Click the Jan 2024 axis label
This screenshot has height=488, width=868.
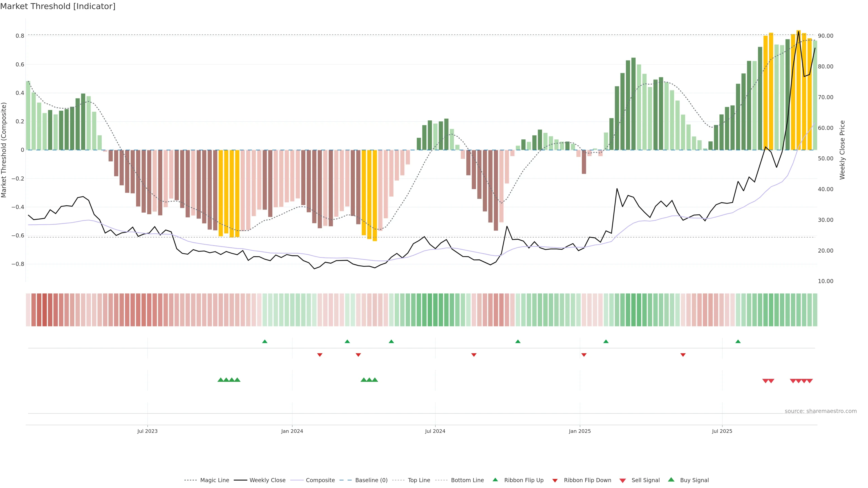[x=292, y=431]
